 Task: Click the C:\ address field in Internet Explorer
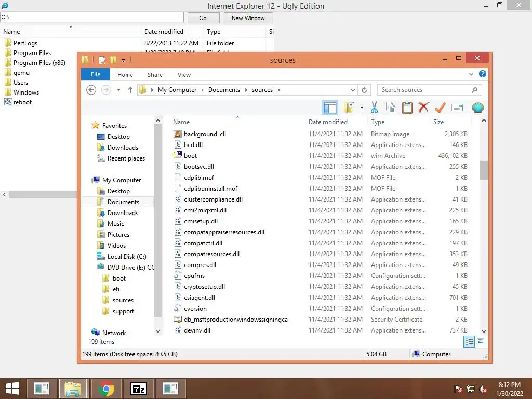click(92, 17)
